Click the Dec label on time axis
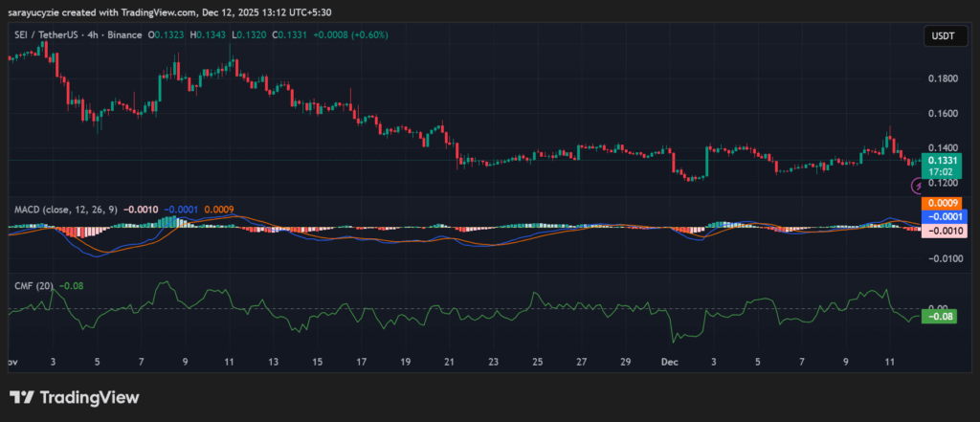The height and width of the screenshot is (422, 980). tap(670, 363)
